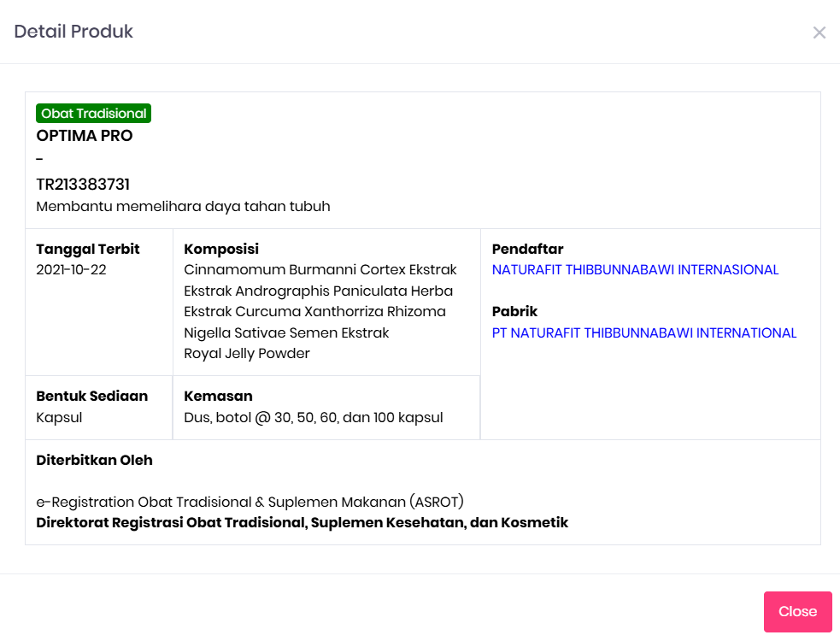This screenshot has height=641, width=840.
Task: Click Ekstrak Andrographis Paniculata Herba ingredient
Action: 318,291
